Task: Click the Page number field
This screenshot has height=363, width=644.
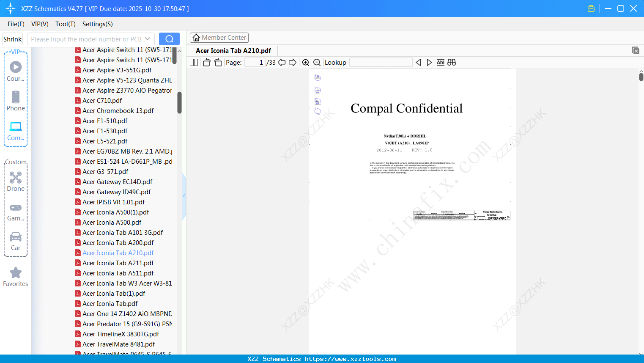Action: click(255, 63)
